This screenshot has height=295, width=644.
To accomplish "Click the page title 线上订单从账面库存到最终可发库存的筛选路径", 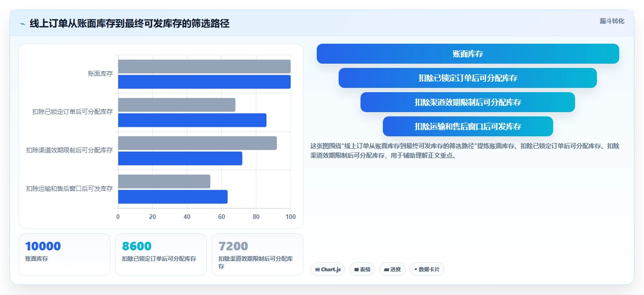I will pos(129,23).
